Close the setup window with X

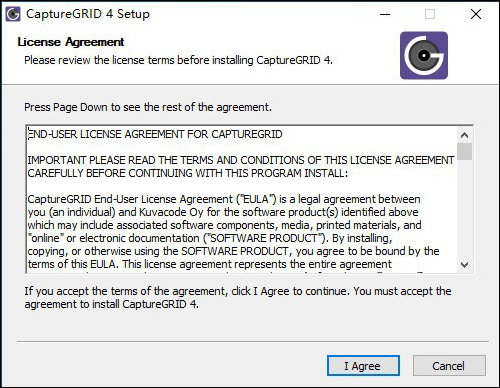pyautogui.click(x=476, y=14)
